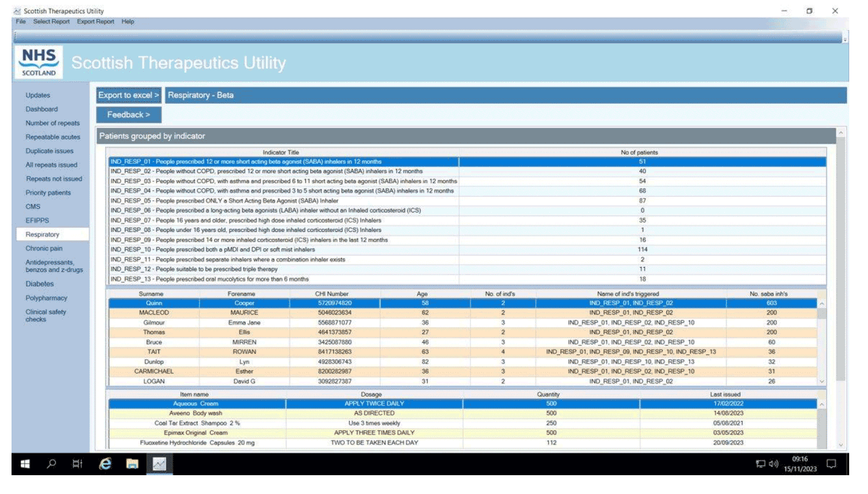Image resolution: width=868 pixels, height=494 pixels.
Task: Click patient list scroll down arrow
Action: [822, 381]
